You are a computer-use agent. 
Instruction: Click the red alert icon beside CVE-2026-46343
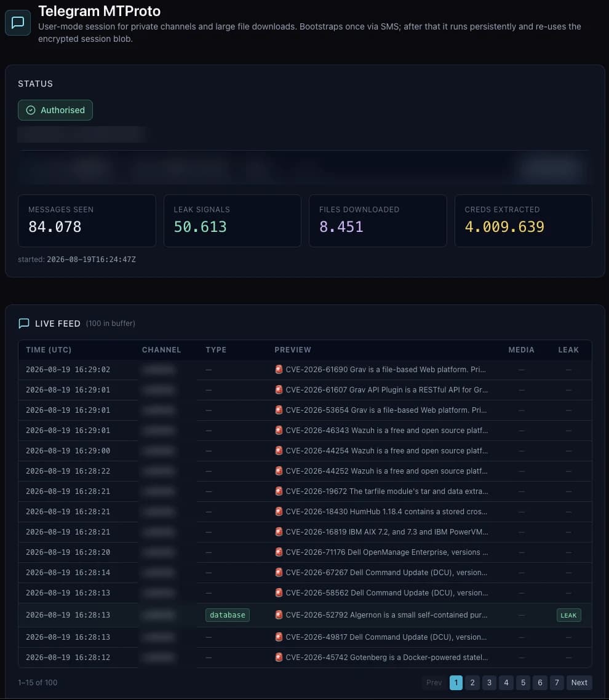[279, 430]
